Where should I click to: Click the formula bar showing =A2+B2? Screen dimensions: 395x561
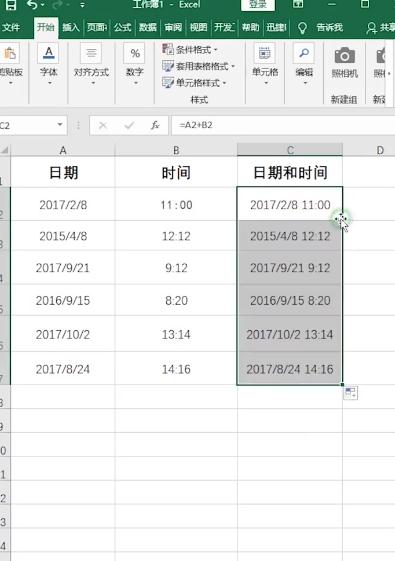point(283,125)
